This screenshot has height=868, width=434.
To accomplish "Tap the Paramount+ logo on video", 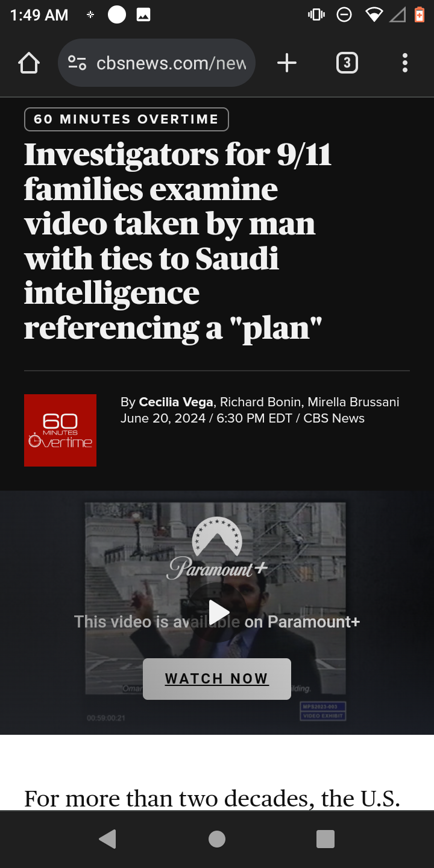I will coord(217,549).
